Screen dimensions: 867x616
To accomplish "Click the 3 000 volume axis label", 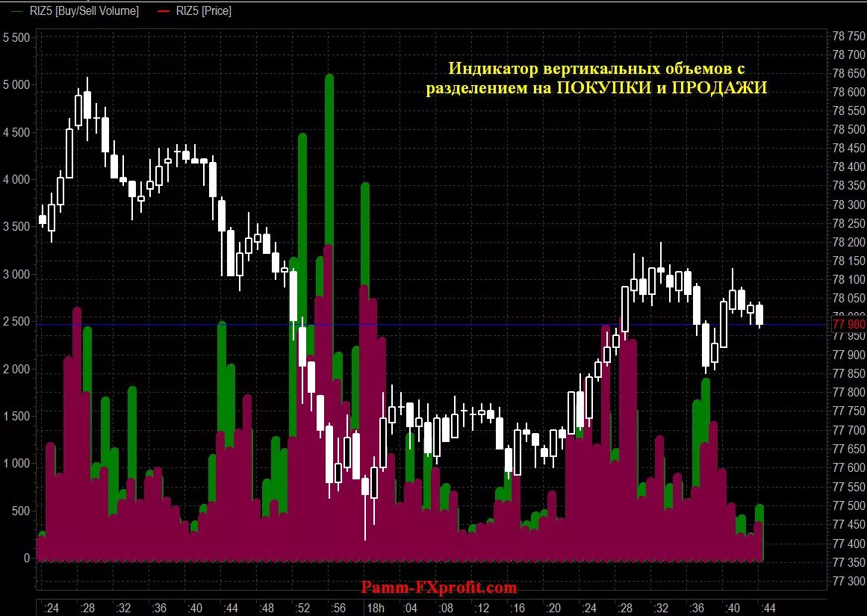I will click(x=16, y=274).
